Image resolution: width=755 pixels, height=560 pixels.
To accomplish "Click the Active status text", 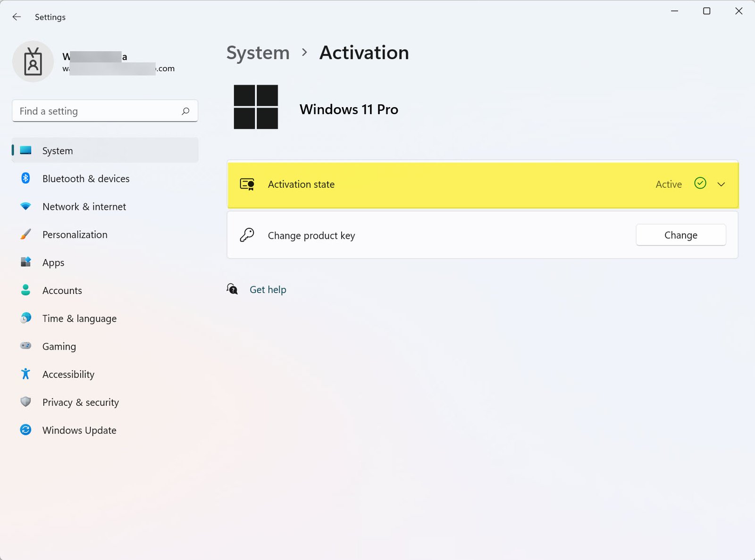I will pyautogui.click(x=669, y=184).
